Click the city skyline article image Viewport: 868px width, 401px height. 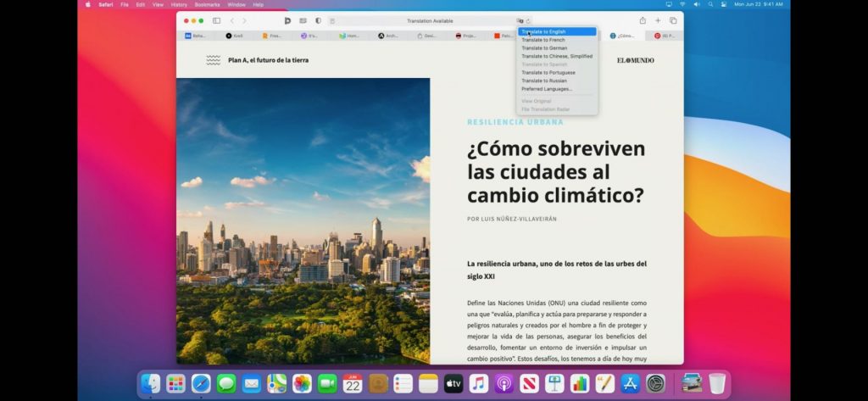(x=303, y=221)
